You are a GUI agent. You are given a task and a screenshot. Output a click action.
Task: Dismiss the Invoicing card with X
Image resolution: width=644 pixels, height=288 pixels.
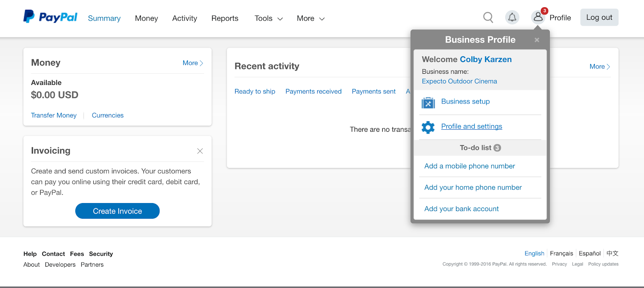(200, 151)
